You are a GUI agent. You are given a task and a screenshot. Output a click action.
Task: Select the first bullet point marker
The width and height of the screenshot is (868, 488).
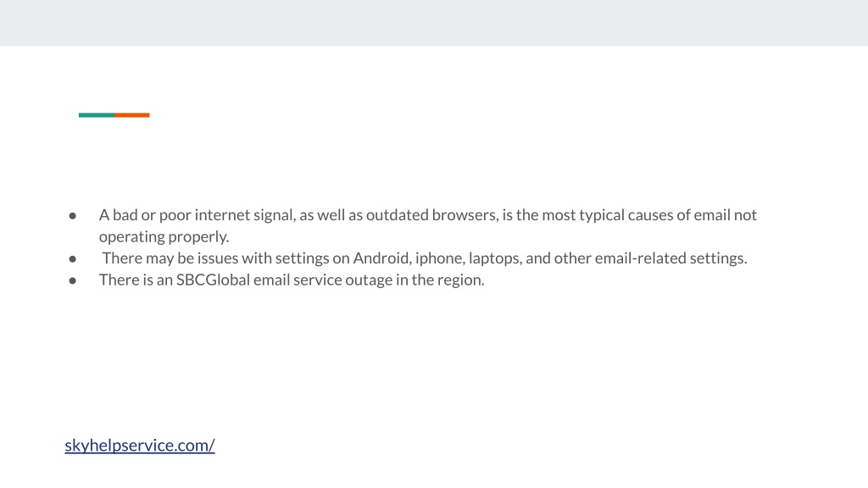click(73, 215)
